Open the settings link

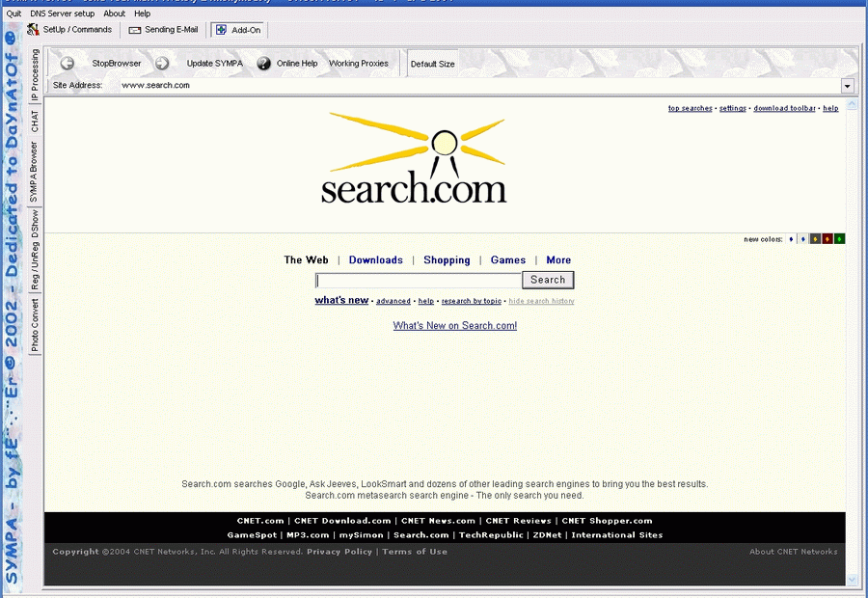pos(732,109)
